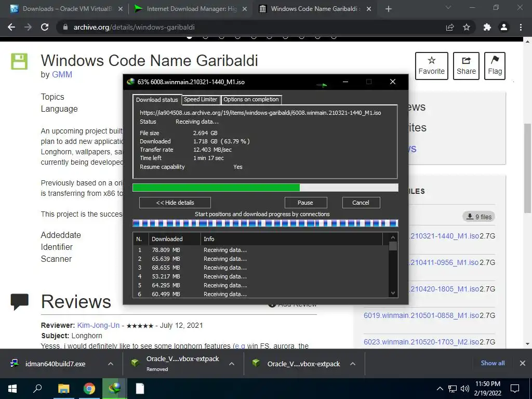Open 6023.winmain.210520-1703_M2.iso link
532x399 pixels.
coord(421,342)
